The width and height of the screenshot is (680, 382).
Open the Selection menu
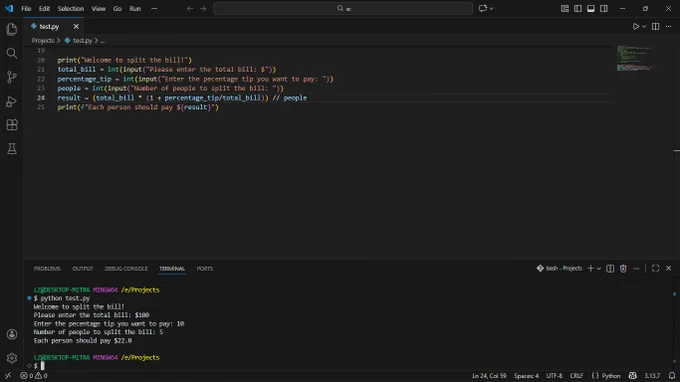[x=71, y=8]
